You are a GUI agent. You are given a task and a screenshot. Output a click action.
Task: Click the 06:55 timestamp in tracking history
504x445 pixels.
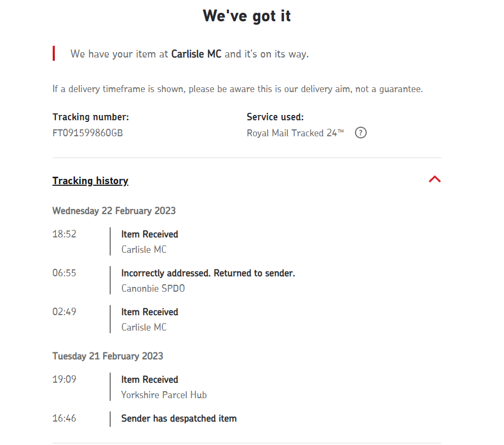(64, 273)
